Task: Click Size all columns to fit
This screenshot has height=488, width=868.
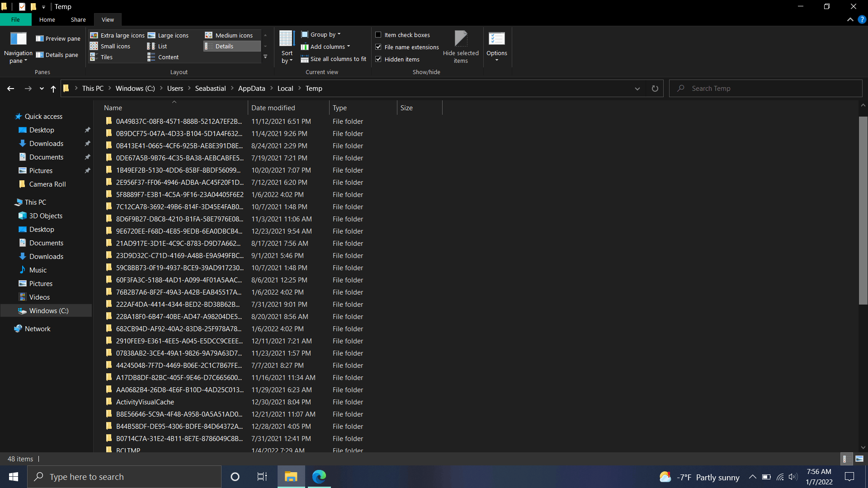Action: pyautogui.click(x=334, y=59)
